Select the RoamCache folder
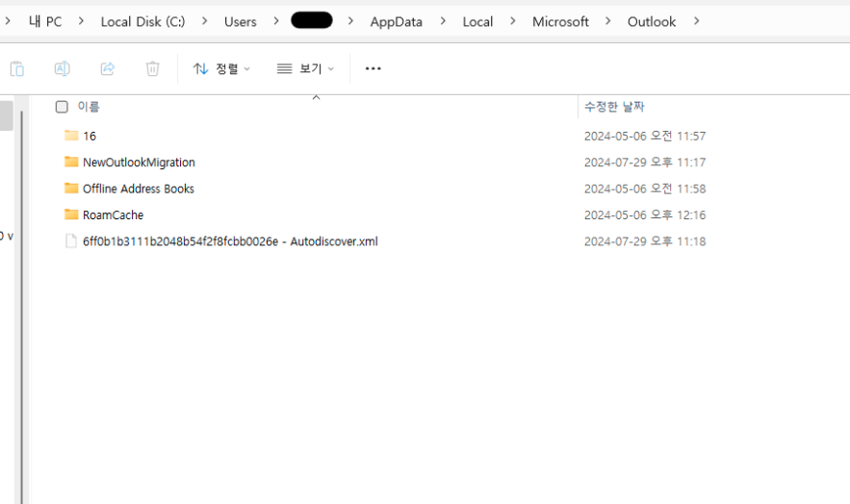 (113, 214)
